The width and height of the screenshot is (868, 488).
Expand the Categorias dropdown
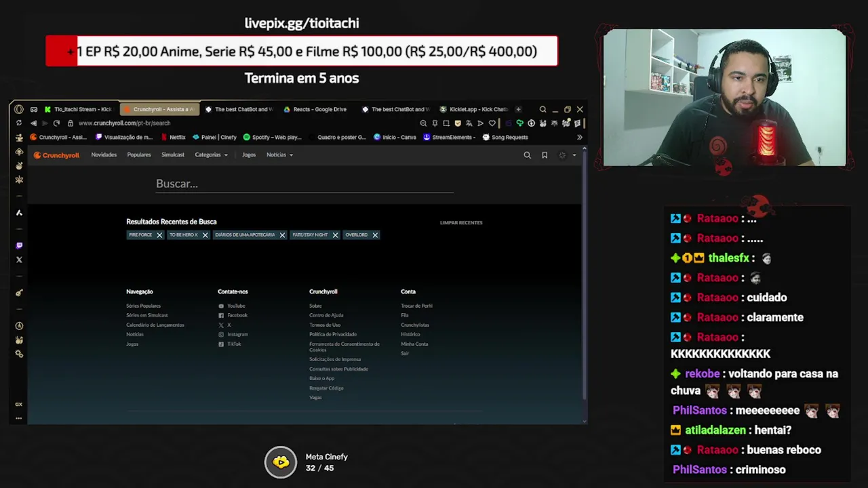point(211,155)
